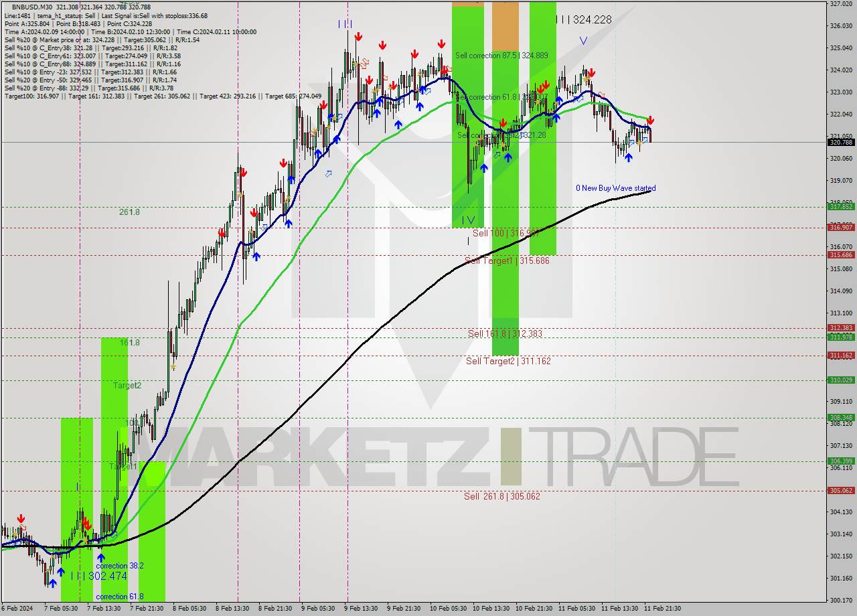Image resolution: width=857 pixels, height=616 pixels.
Task: Select the 'Sell Target1 | 315.686' chart label
Action: (507, 260)
